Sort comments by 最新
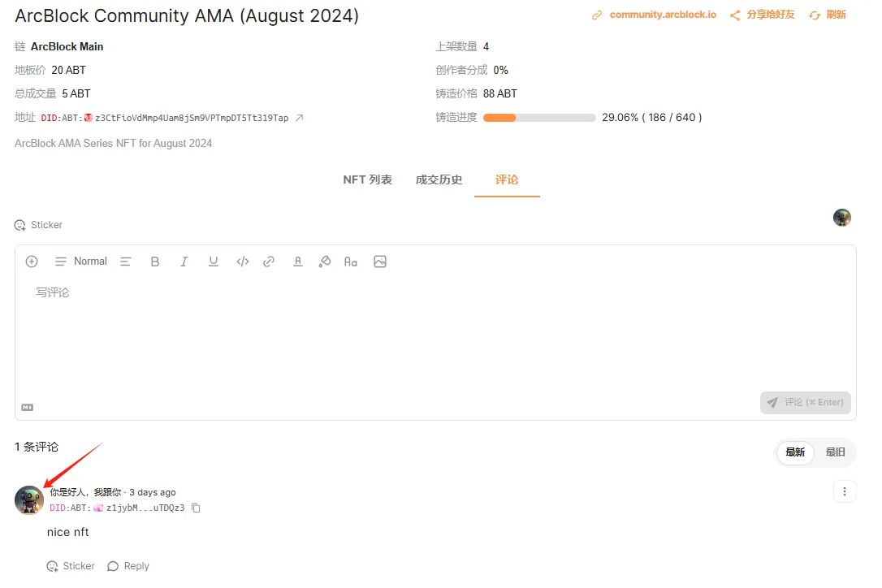882x588 pixels. [x=795, y=452]
